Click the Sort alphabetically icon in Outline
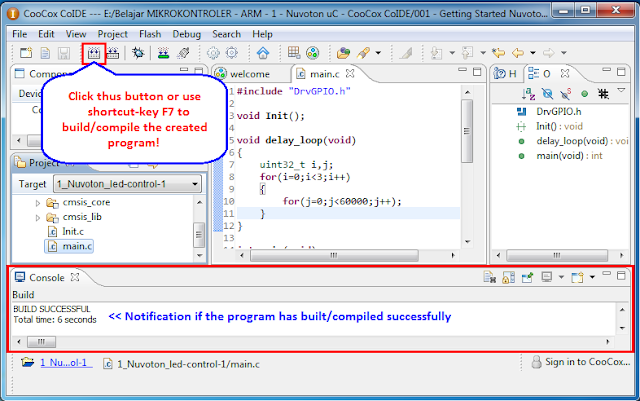Viewport: 640px width, 401px height. coord(529,94)
